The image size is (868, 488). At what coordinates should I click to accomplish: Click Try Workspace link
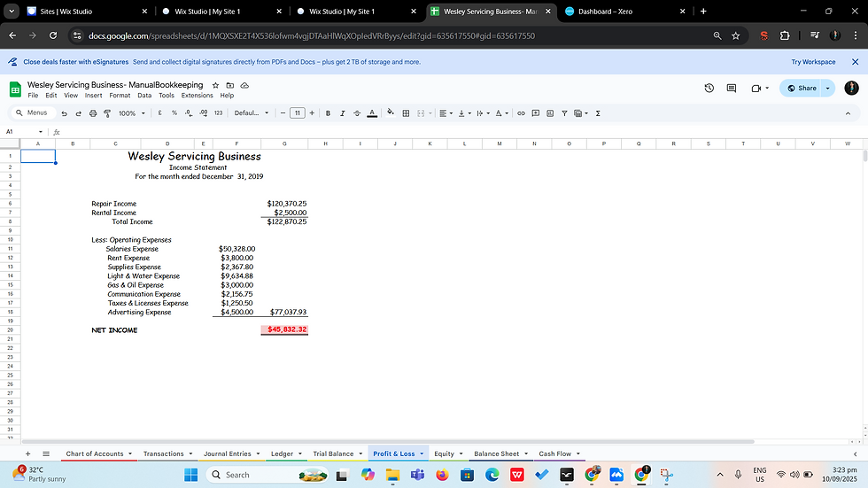(813, 62)
